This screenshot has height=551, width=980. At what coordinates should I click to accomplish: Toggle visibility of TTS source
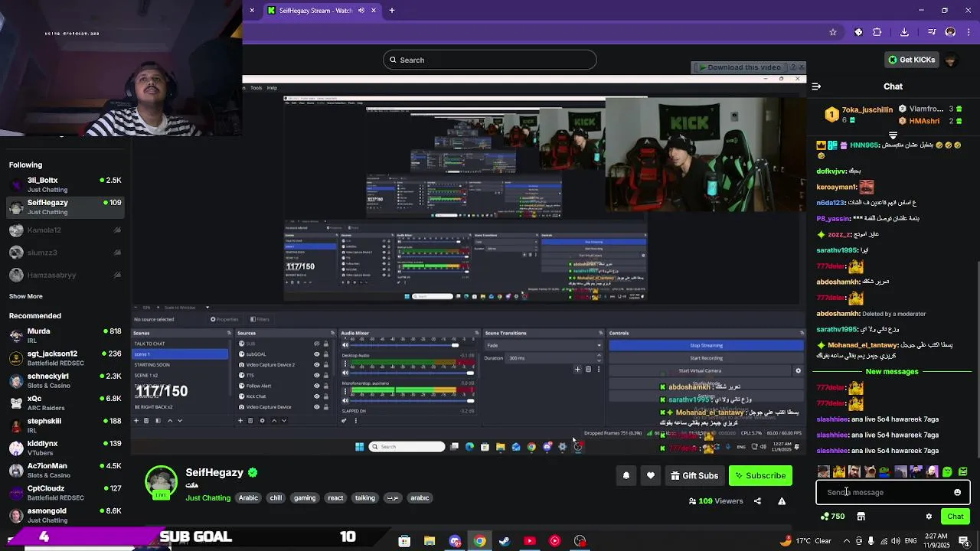pos(316,376)
